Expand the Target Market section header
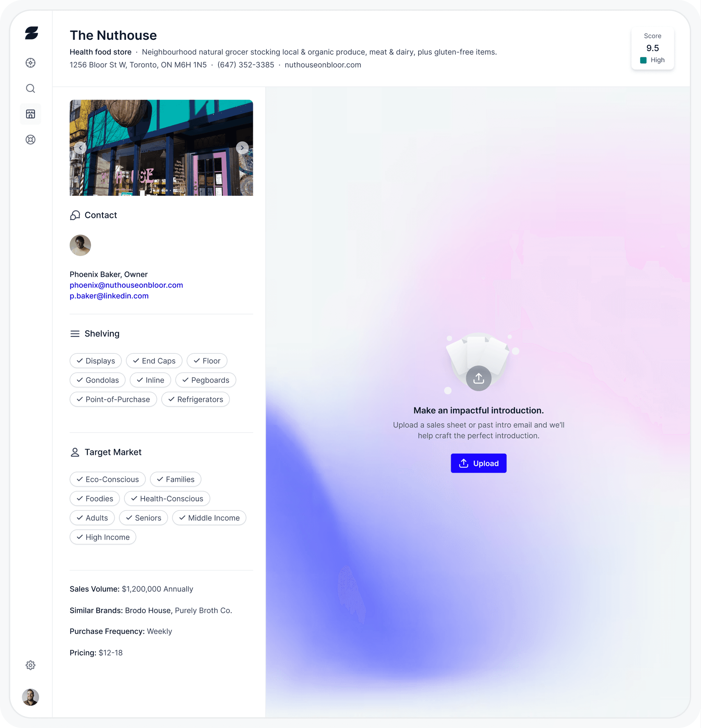The width and height of the screenshot is (701, 728). [114, 452]
